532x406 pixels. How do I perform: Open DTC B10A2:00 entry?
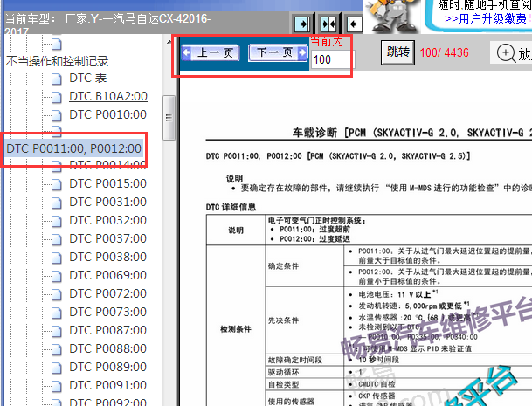108,96
